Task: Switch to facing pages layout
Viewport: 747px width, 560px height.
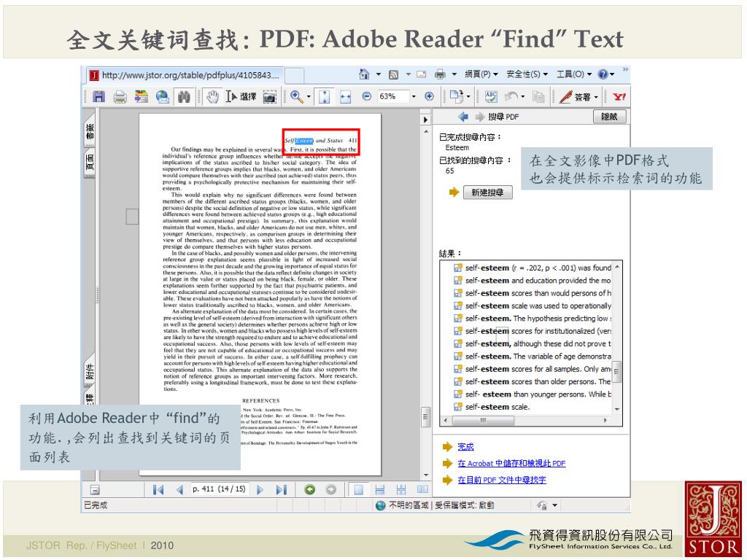Action: (422, 489)
